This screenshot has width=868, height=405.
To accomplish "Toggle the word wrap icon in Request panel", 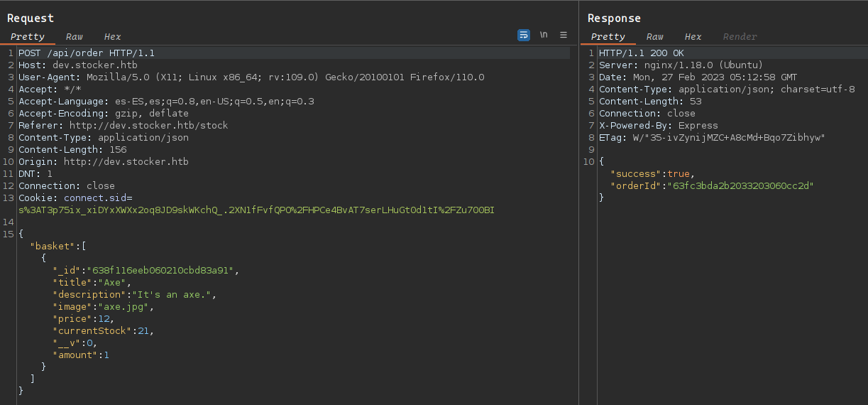I will [524, 35].
